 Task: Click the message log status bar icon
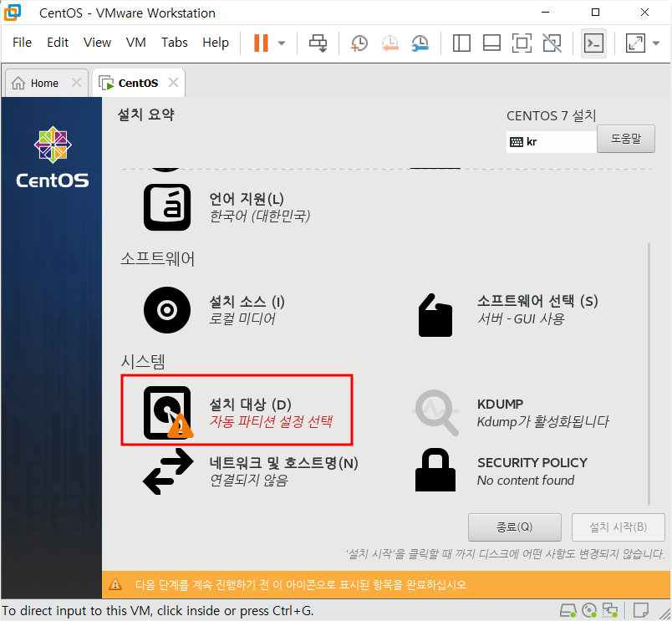(641, 610)
